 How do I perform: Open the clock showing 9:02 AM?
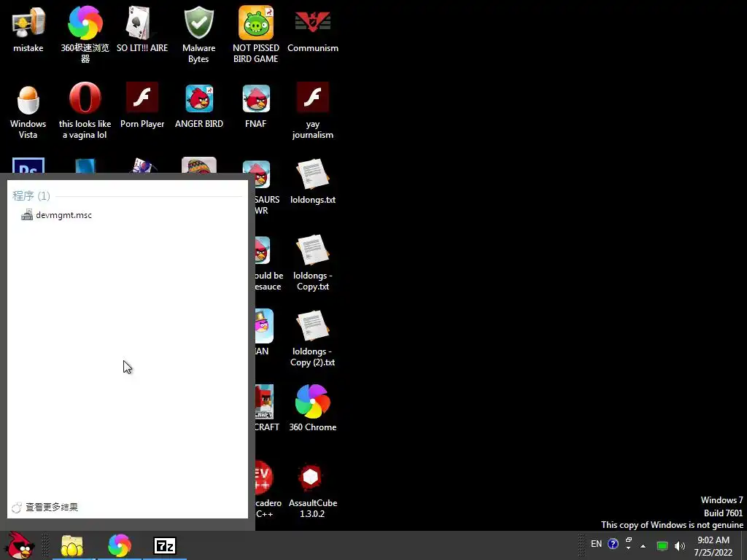[713, 546]
